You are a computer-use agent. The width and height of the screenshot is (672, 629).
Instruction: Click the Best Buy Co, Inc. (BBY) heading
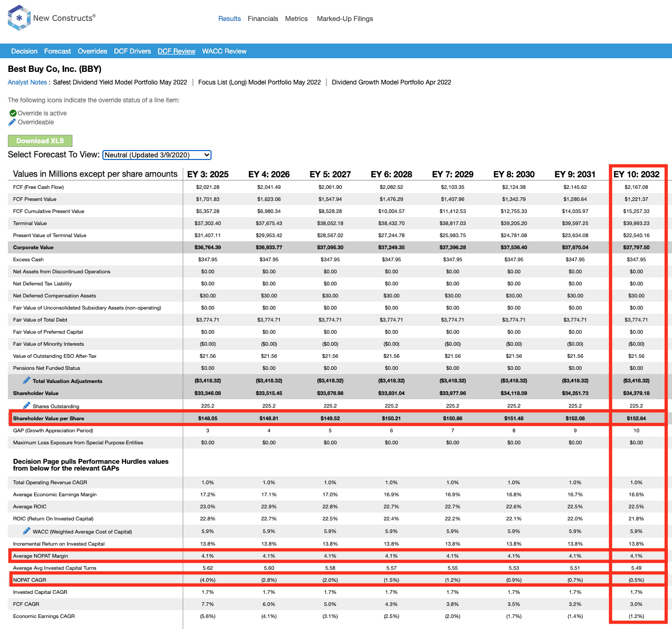pyautogui.click(x=55, y=69)
